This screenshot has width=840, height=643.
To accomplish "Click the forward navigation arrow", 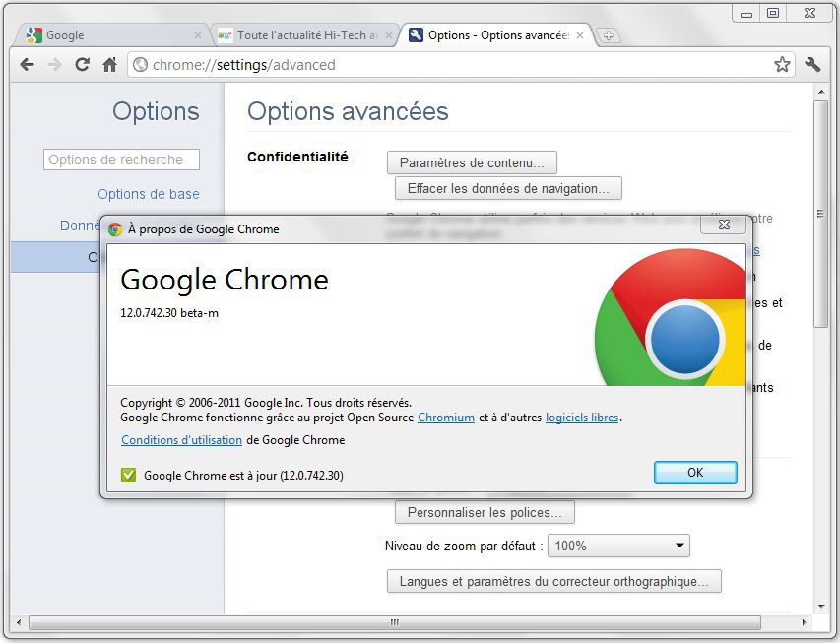I will (54, 65).
